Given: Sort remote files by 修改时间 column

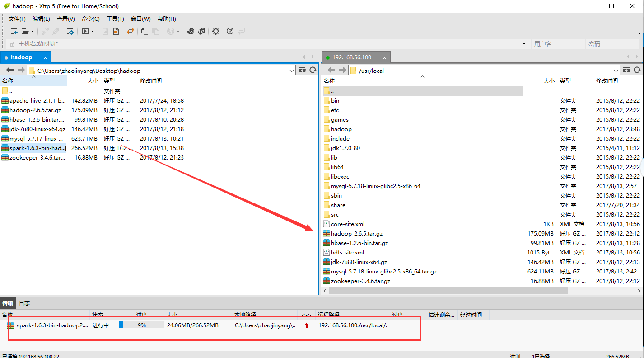Looking at the screenshot, I should pos(617,81).
